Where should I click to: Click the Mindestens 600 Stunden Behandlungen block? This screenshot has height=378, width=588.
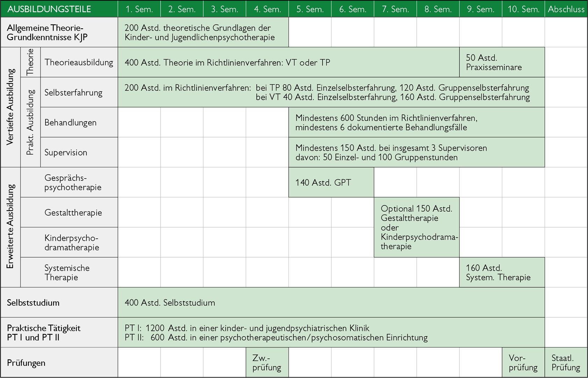pyautogui.click(x=416, y=122)
